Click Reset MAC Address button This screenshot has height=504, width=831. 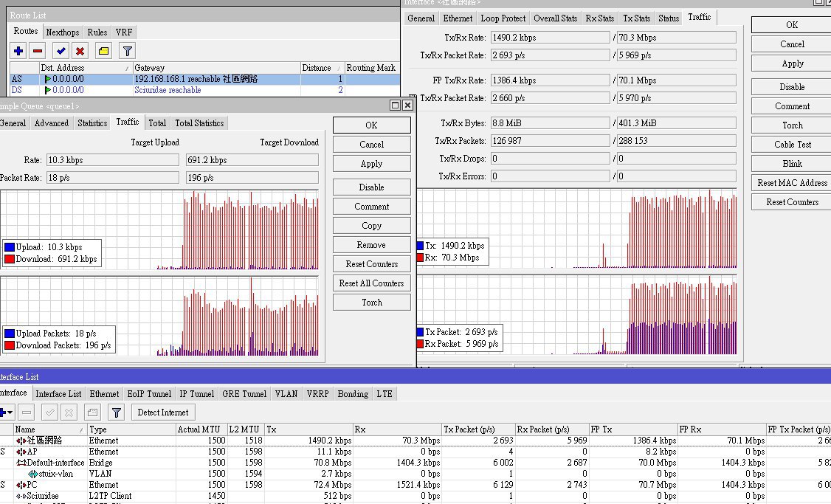[793, 183]
